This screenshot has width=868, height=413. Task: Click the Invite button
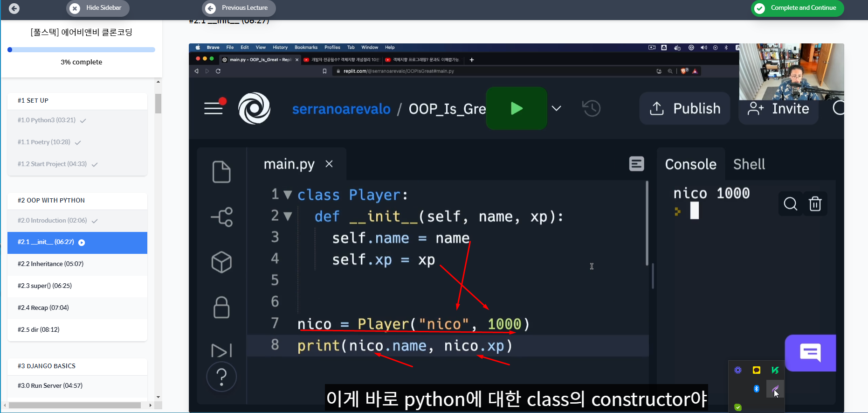click(778, 109)
